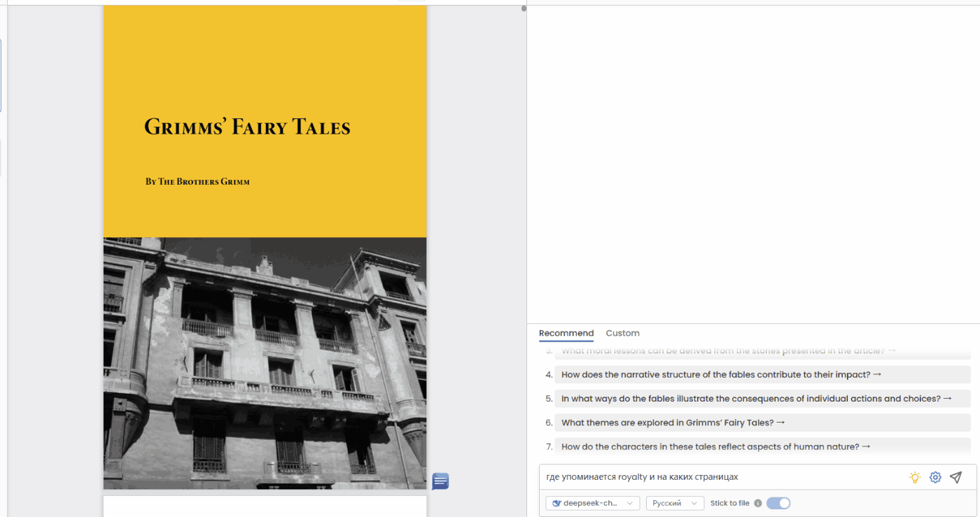The height and width of the screenshot is (517, 980).
Task: Click the chat message input field
Action: pyautogui.click(x=721, y=477)
